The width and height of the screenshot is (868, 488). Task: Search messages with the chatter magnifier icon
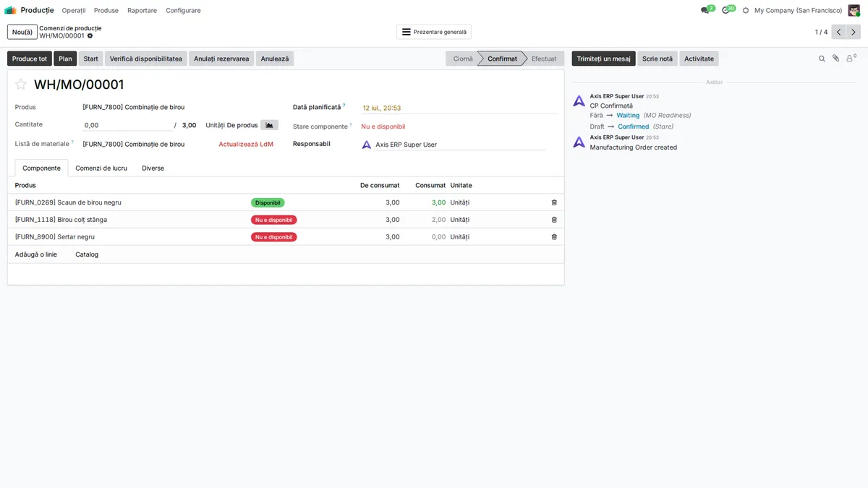coord(822,59)
